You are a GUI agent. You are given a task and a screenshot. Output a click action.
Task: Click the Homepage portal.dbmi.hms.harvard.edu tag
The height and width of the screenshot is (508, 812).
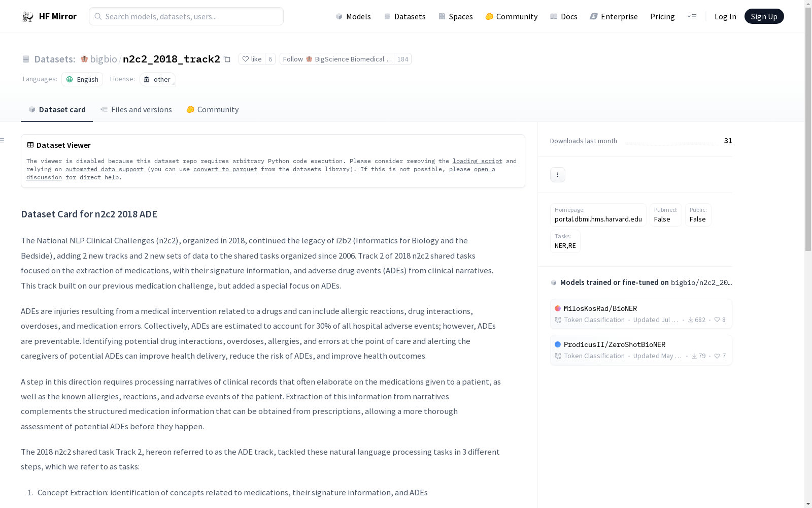point(598,215)
